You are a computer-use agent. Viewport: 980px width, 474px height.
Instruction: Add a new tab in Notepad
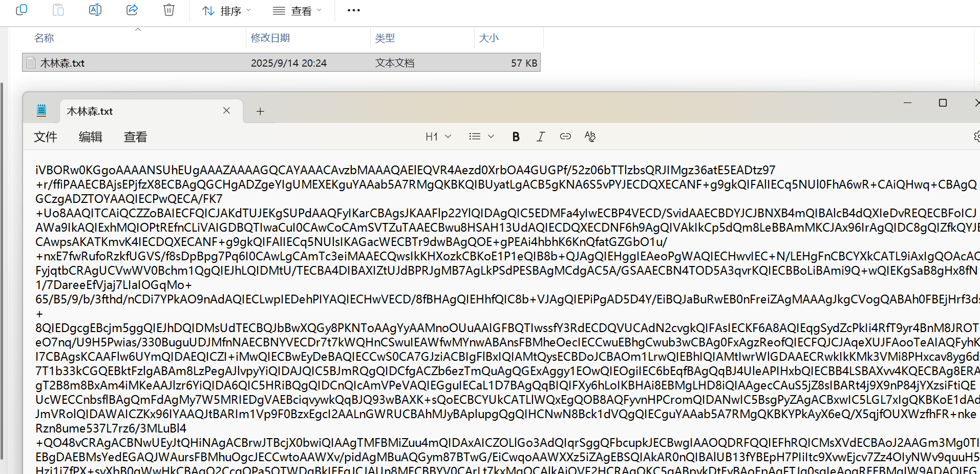(x=260, y=111)
